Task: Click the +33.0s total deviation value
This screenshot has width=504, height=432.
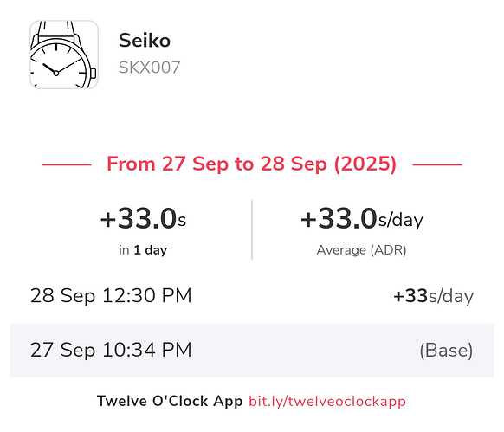Action: tap(143, 218)
